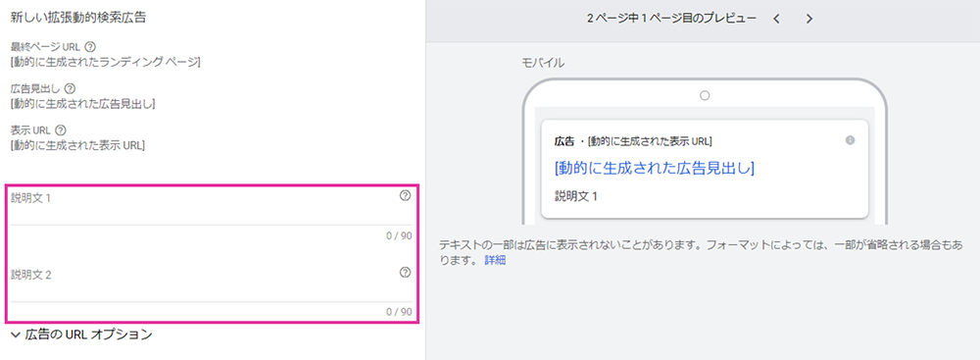Open help icon beside 最終ページ URL

(x=90, y=46)
